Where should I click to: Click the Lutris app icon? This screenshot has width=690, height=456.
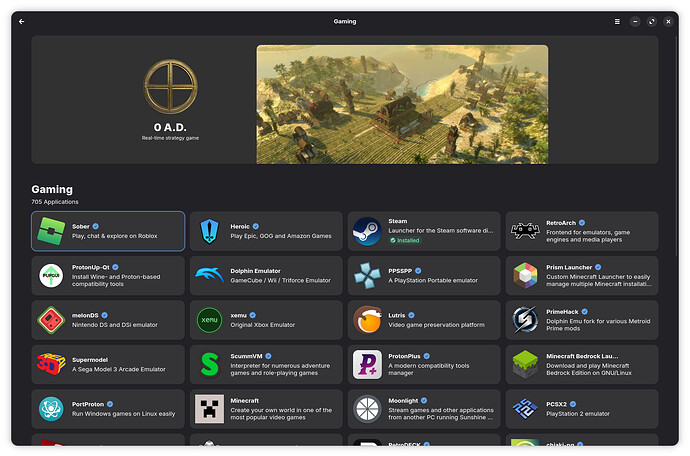(367, 320)
